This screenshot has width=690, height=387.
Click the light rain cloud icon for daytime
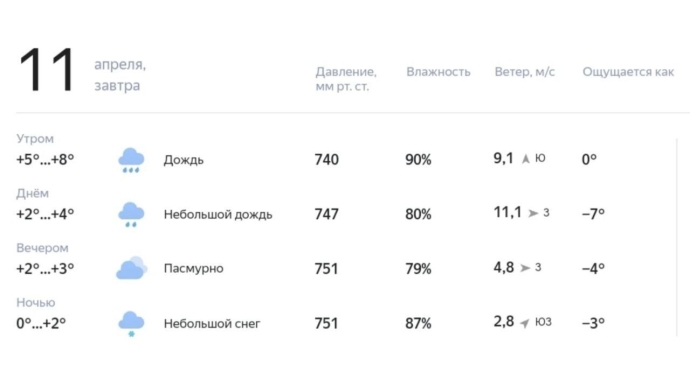(x=131, y=215)
